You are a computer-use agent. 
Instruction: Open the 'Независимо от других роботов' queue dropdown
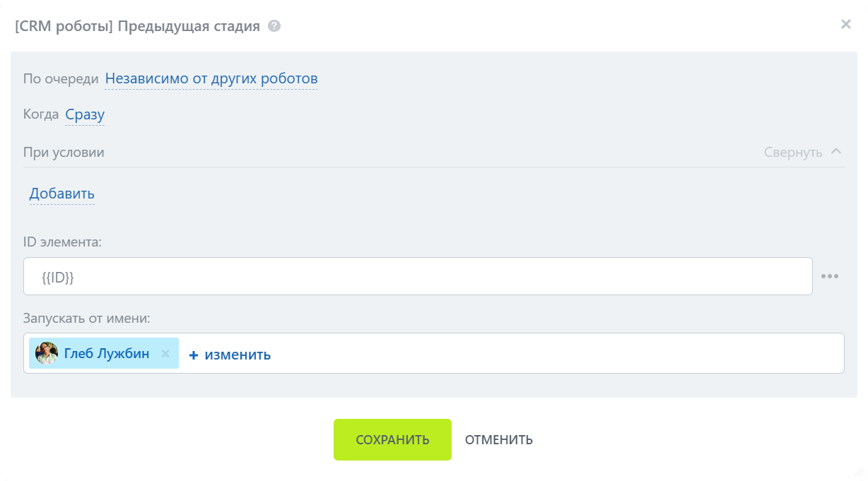click(x=211, y=78)
